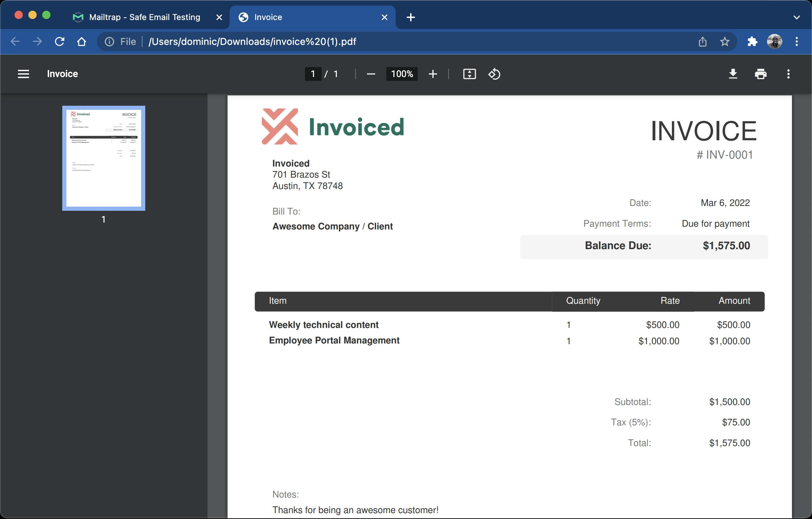
Task: Click the zoom out icon
Action: pyautogui.click(x=371, y=74)
